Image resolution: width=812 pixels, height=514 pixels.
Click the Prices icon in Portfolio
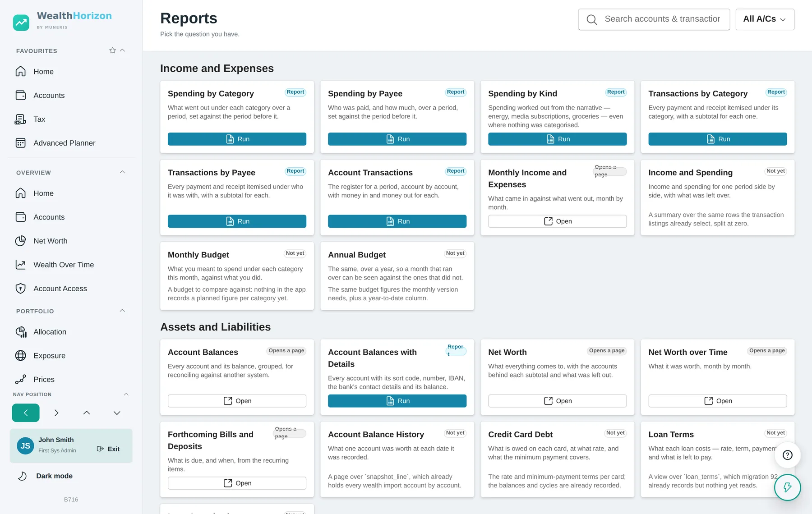coord(21,380)
